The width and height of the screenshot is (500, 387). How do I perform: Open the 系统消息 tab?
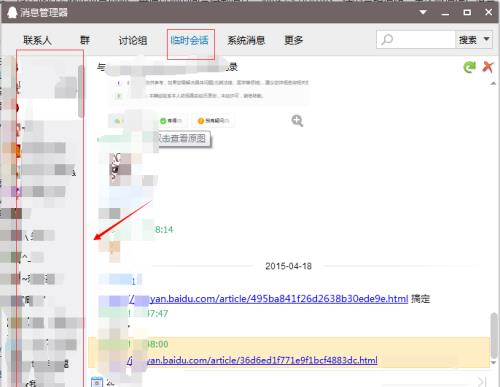[x=246, y=40]
